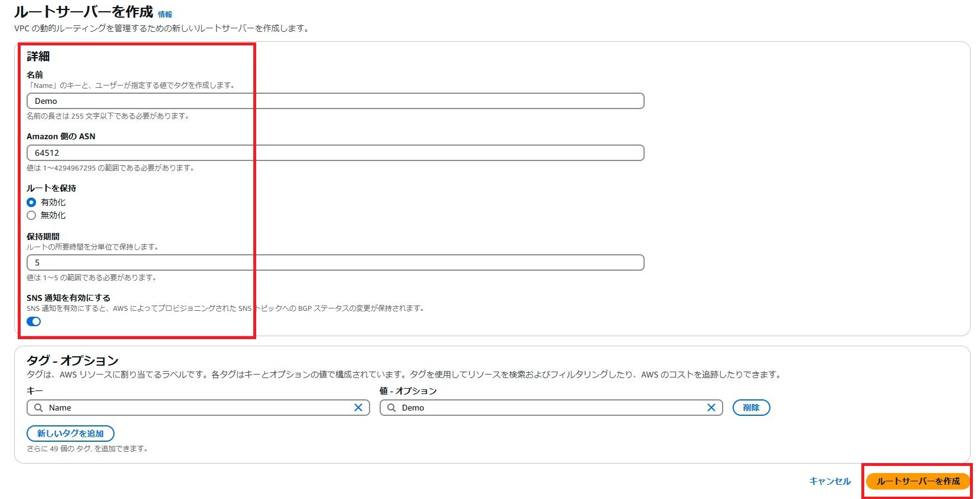Click the ルートを保持 label text
The height and width of the screenshot is (499, 980).
pos(51,188)
